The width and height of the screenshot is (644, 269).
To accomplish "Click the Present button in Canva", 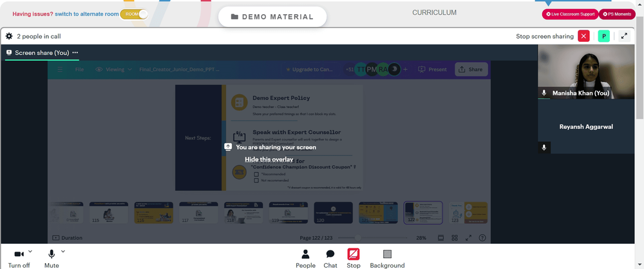I will point(432,70).
